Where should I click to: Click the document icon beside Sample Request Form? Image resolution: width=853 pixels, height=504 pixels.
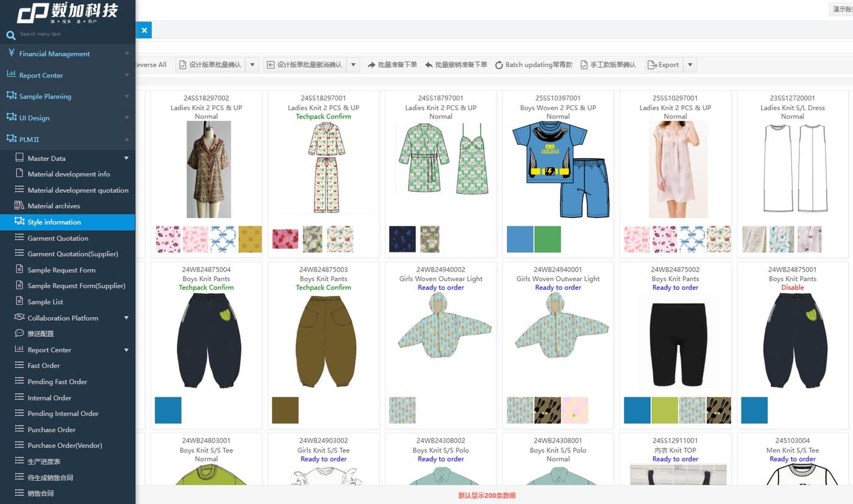point(19,270)
